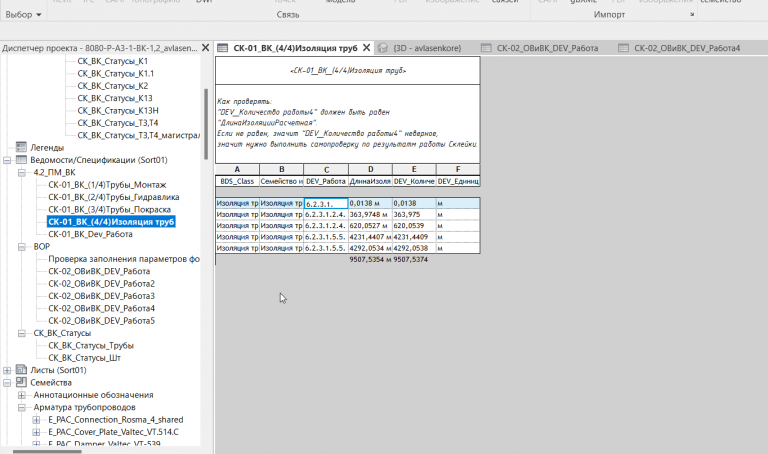The height and width of the screenshot is (454, 768).
Task: Collapse the Семейства node
Action: pos(7,383)
